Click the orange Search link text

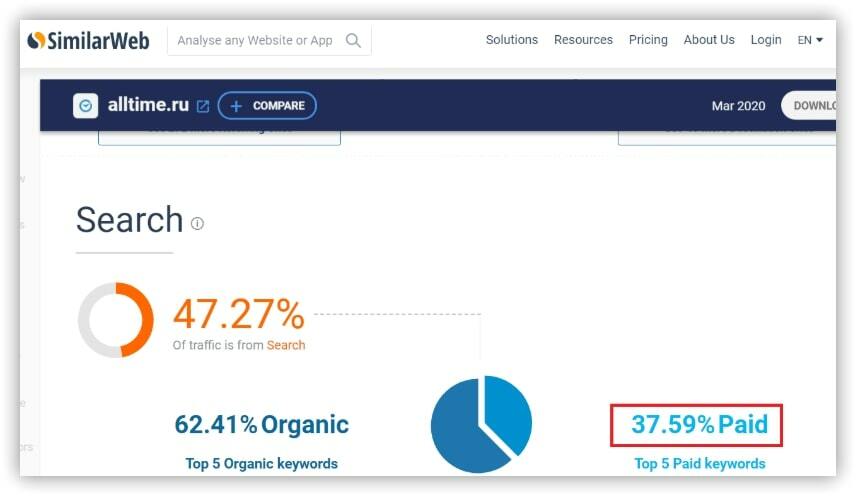286,345
